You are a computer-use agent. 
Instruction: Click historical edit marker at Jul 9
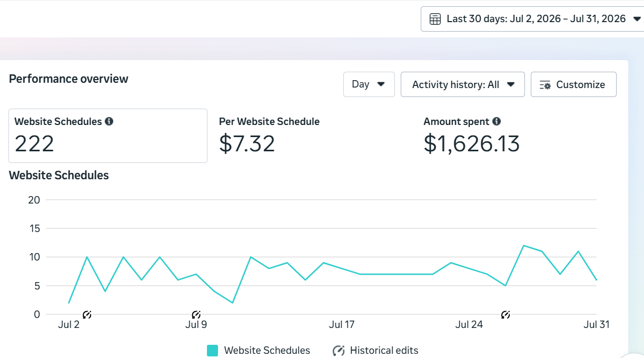point(196,315)
